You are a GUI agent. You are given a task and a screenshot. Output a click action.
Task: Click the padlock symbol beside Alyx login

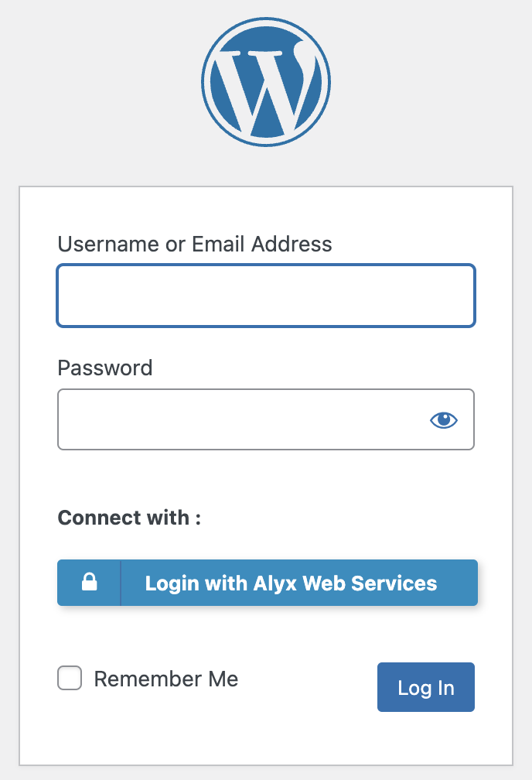point(90,582)
